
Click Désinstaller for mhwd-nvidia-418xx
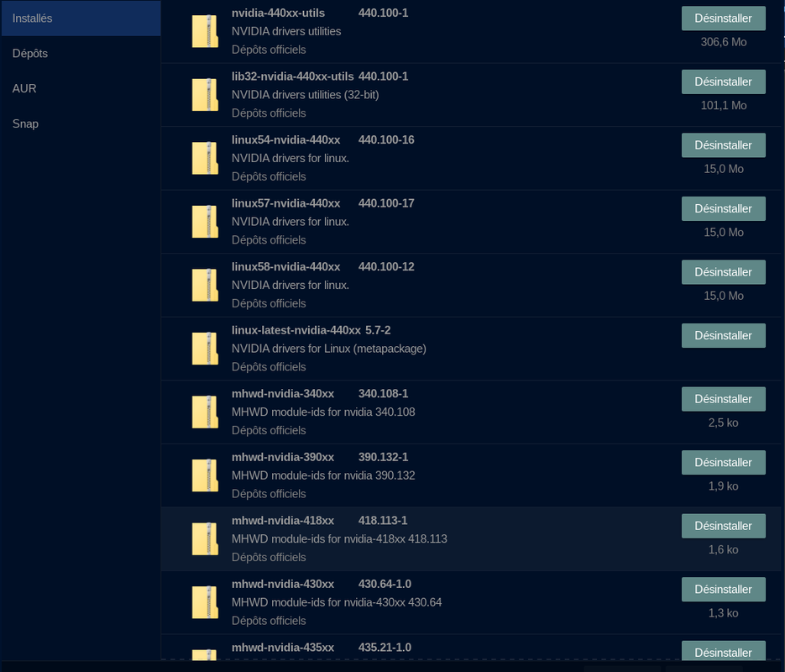coord(724,526)
